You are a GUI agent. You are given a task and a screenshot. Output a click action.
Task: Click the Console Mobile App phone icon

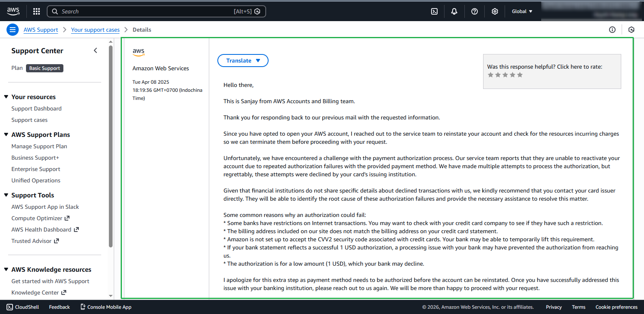click(83, 307)
